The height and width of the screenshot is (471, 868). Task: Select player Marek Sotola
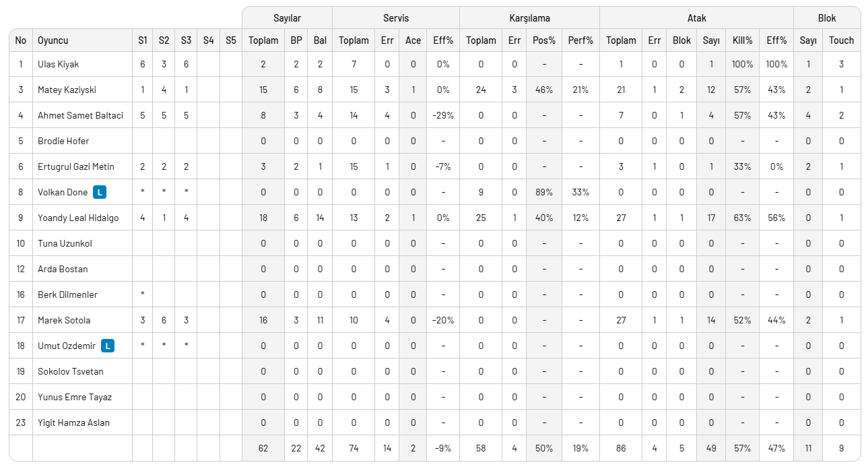pos(64,321)
